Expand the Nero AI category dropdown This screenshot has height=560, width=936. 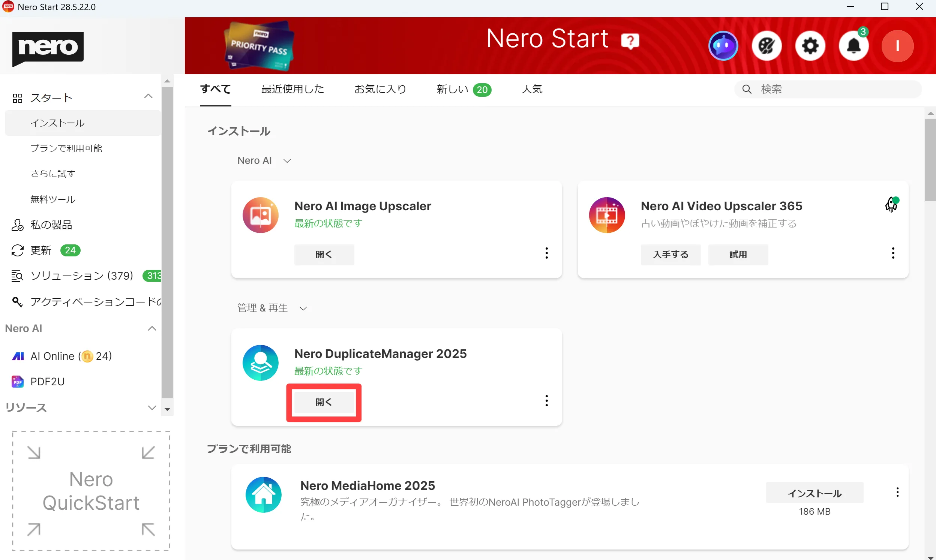click(x=287, y=161)
